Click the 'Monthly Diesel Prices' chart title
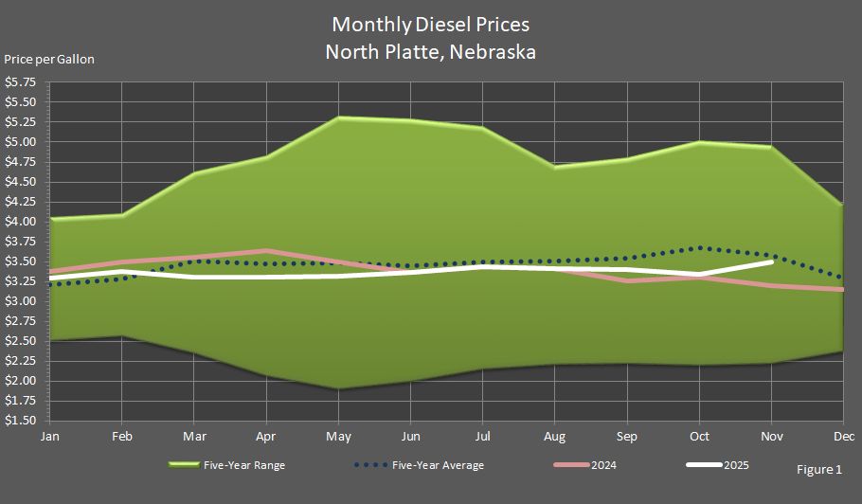Viewport: 862px width, 504px height. (431, 23)
